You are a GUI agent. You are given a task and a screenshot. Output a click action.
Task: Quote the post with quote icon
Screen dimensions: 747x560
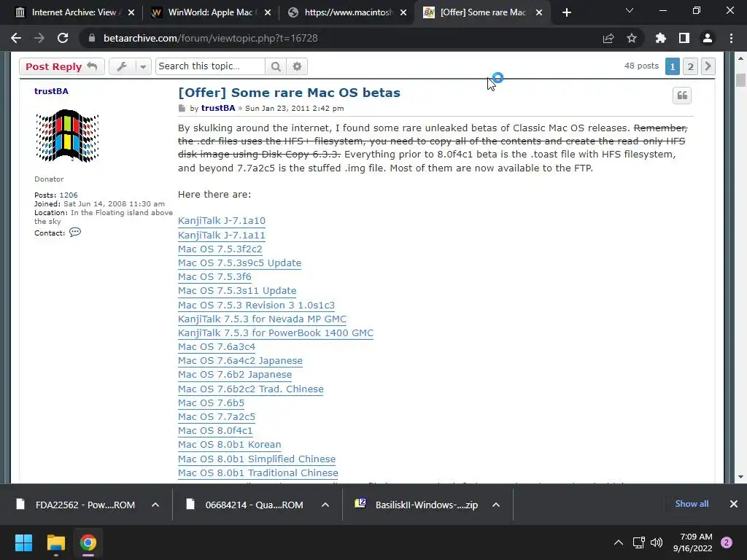pyautogui.click(x=682, y=96)
